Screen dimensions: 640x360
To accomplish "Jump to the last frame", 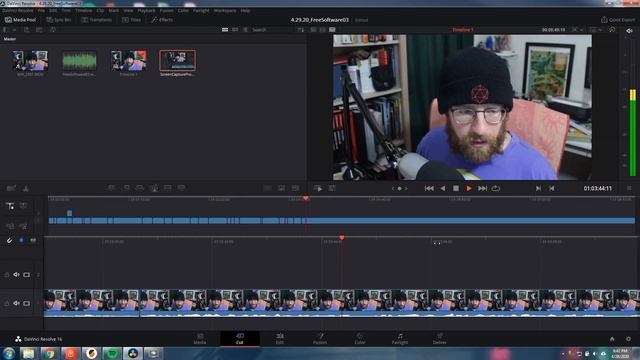I will tap(482, 188).
